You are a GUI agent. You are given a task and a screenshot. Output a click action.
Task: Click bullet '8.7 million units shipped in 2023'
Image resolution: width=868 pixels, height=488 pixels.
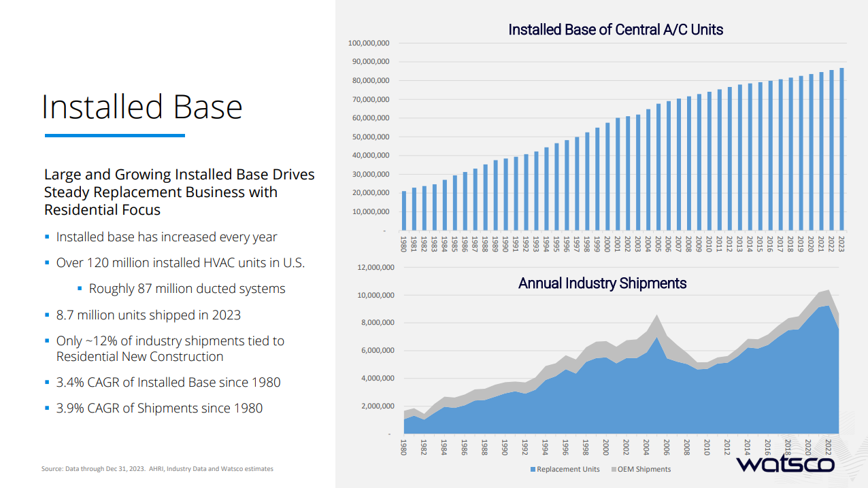coord(148,315)
